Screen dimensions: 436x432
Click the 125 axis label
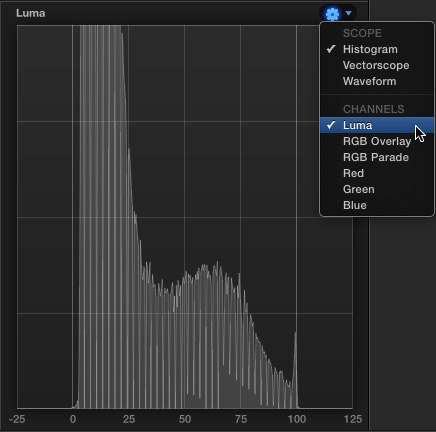coord(353,419)
